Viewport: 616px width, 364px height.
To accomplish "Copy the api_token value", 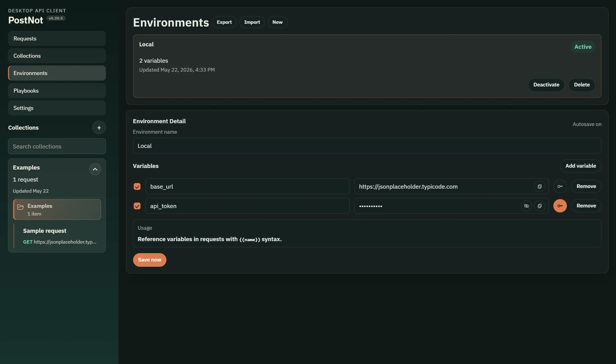I will tap(539, 206).
